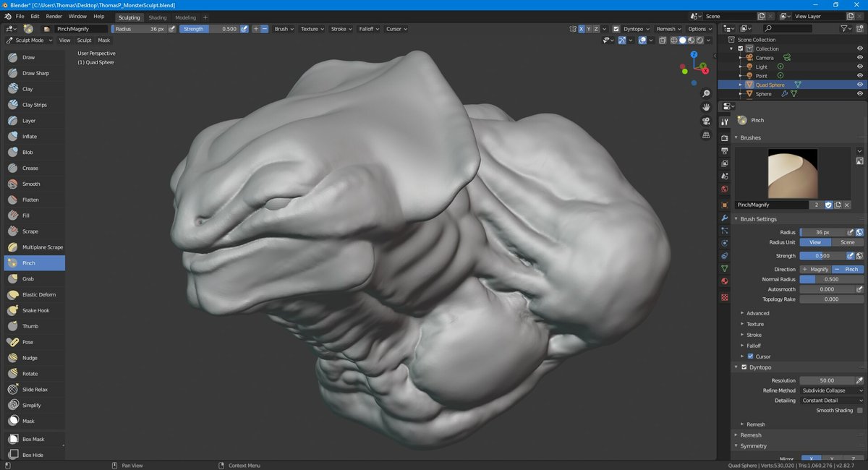Select the Simplify brush
The width and height of the screenshot is (868, 470).
click(x=34, y=405)
